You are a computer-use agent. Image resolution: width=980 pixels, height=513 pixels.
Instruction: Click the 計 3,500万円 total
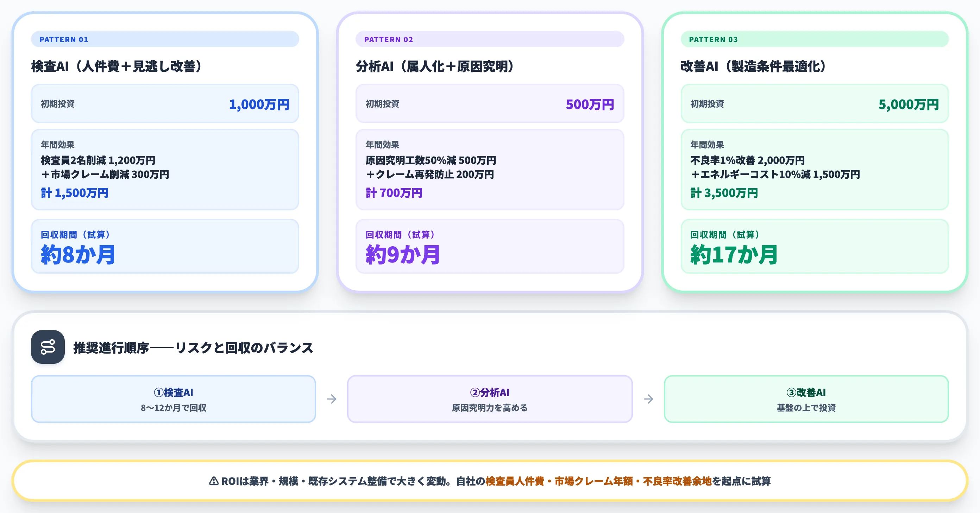point(724,193)
